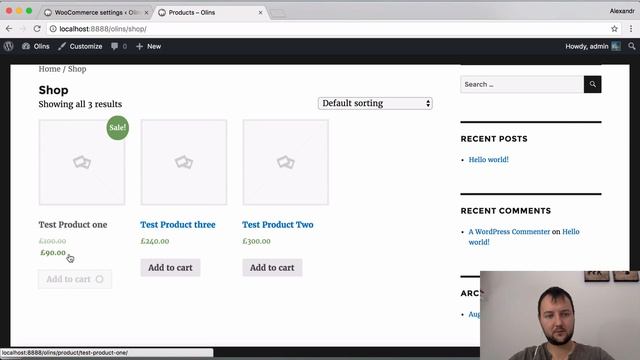Image resolution: width=640 pixels, height=360 pixels.
Task: Click the green maximize window button
Action: (29, 11)
